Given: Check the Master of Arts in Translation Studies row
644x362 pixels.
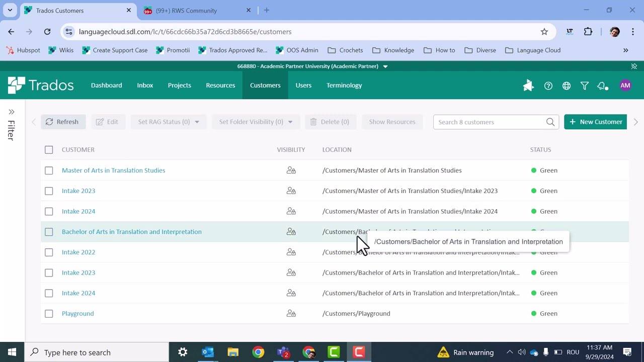Looking at the screenshot, I should point(49,170).
